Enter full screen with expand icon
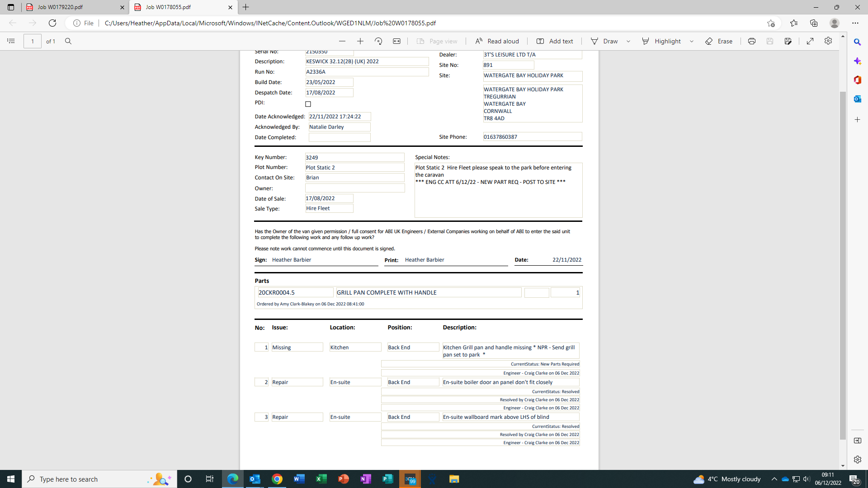 810,41
